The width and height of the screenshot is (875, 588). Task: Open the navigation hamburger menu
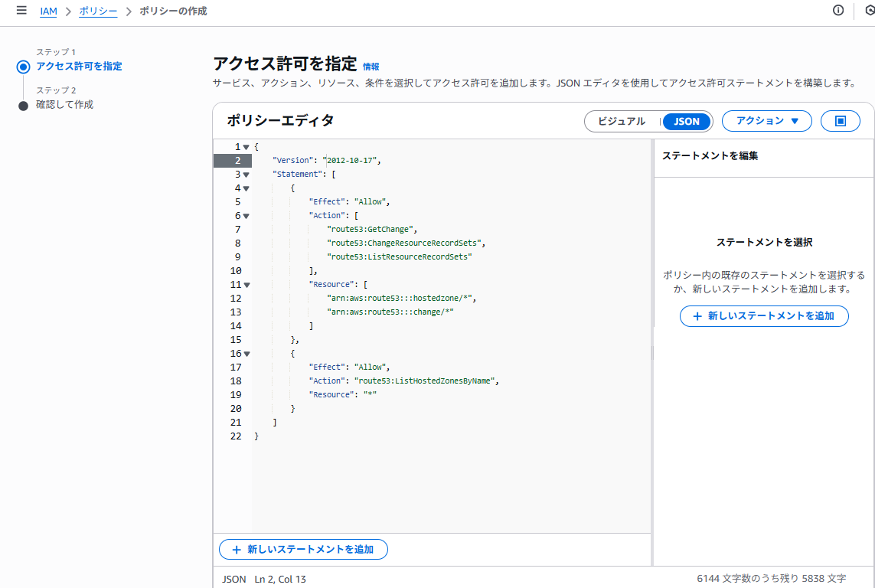pyautogui.click(x=21, y=11)
